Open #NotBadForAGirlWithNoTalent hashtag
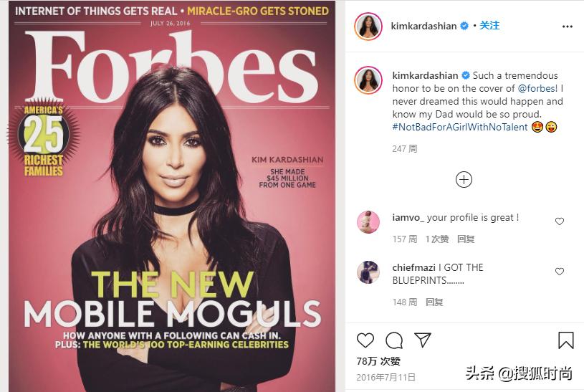Image resolution: width=584 pixels, height=392 pixels. coord(460,127)
